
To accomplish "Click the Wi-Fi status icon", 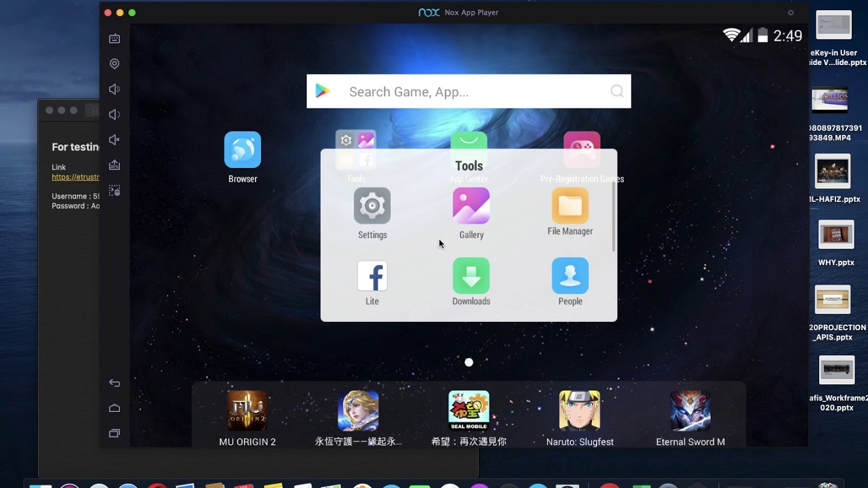I will (x=731, y=35).
